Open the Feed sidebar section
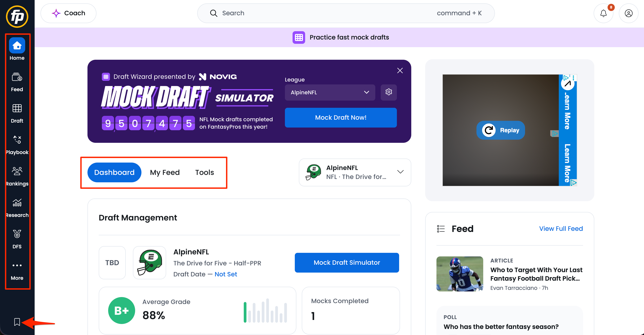This screenshot has height=335, width=644. (x=17, y=82)
